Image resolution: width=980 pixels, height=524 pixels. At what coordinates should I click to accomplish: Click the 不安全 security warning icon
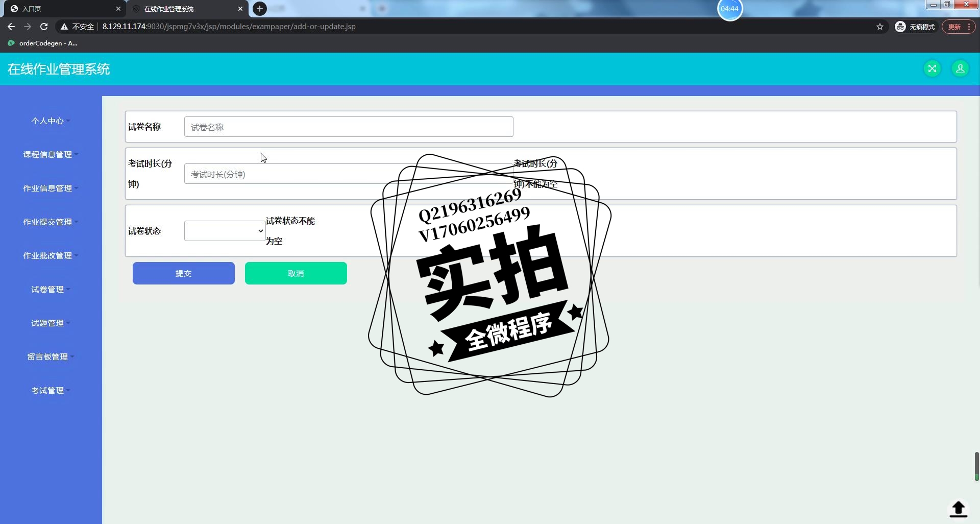pos(64,27)
